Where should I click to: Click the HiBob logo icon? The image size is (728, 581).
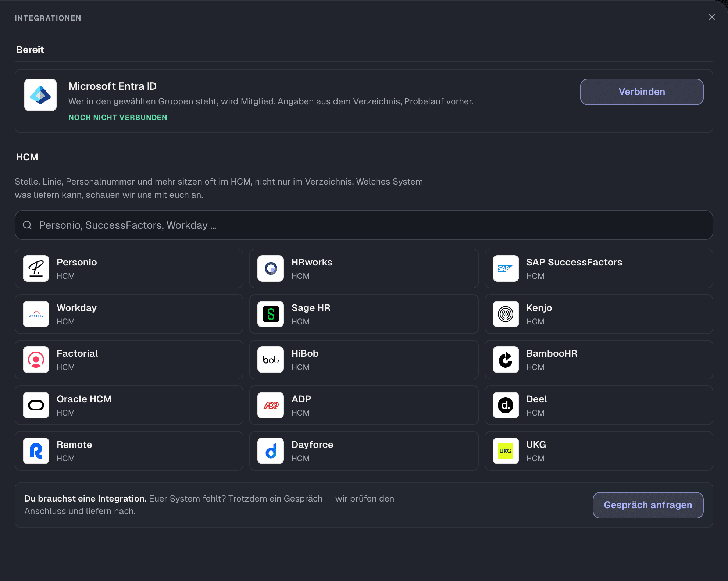click(271, 360)
